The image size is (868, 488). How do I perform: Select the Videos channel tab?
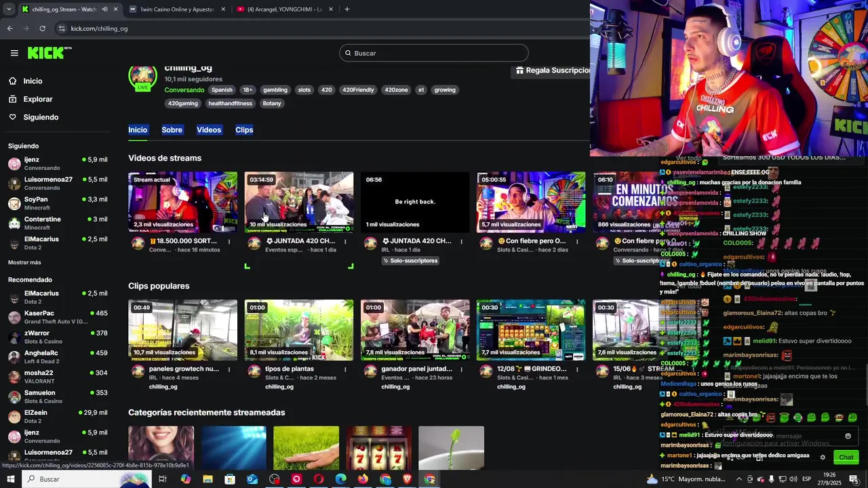209,129
